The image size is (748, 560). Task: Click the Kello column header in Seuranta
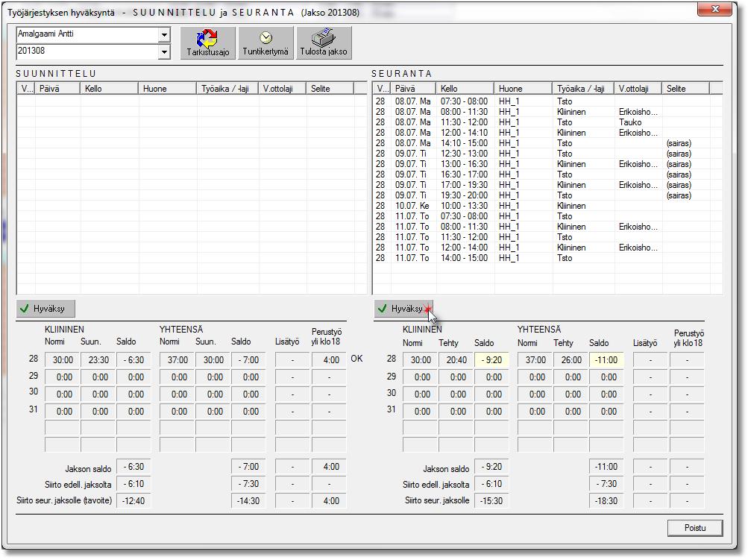click(465, 88)
